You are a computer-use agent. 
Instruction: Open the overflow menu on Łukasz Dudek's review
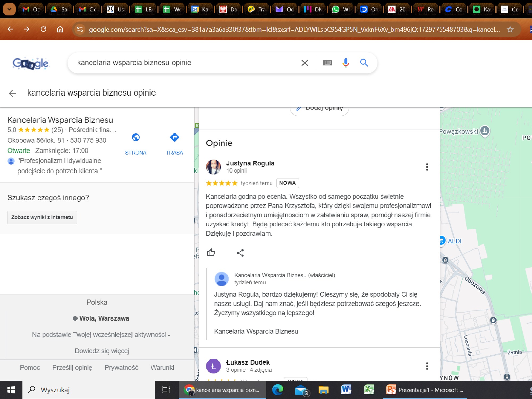pyautogui.click(x=427, y=366)
